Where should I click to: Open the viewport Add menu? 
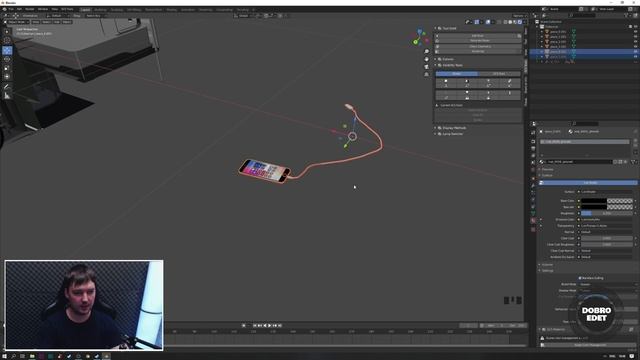[57, 22]
